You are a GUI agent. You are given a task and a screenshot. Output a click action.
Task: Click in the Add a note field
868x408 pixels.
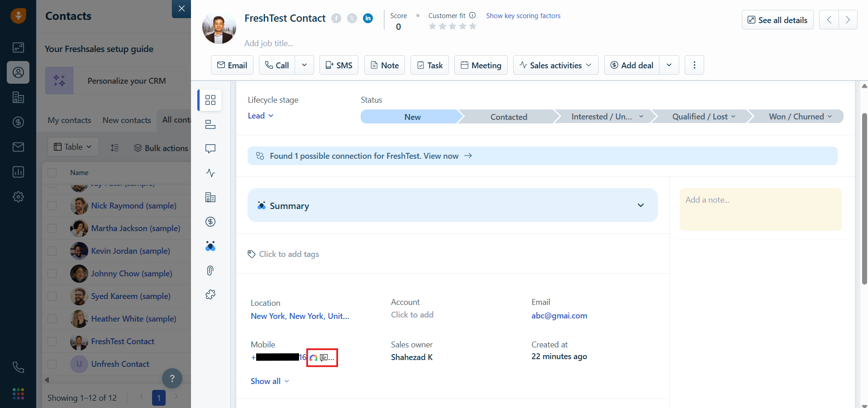point(761,209)
